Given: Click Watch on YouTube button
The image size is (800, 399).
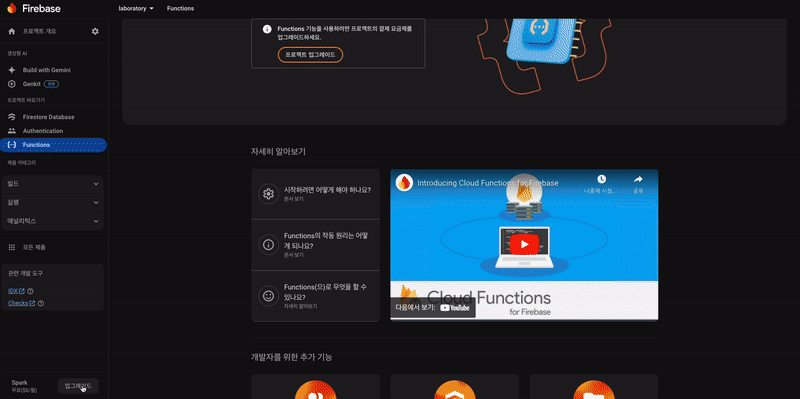Looking at the screenshot, I should point(433,308).
